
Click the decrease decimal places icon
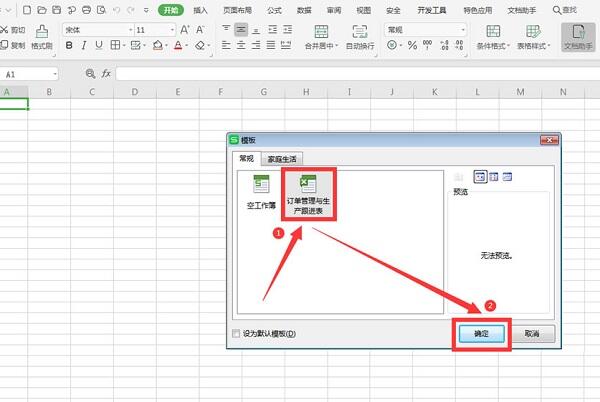pyautogui.click(x=459, y=45)
